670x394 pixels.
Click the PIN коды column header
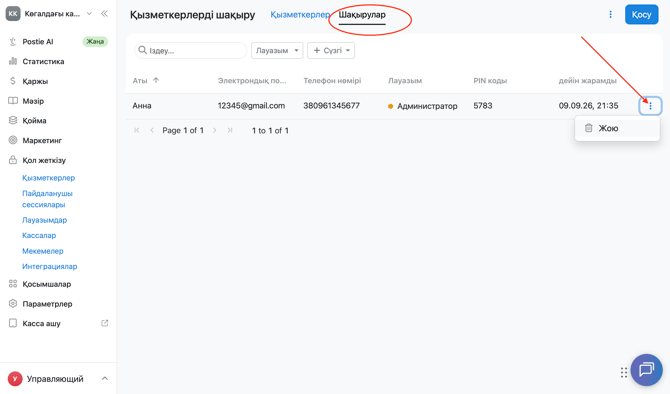pos(490,80)
